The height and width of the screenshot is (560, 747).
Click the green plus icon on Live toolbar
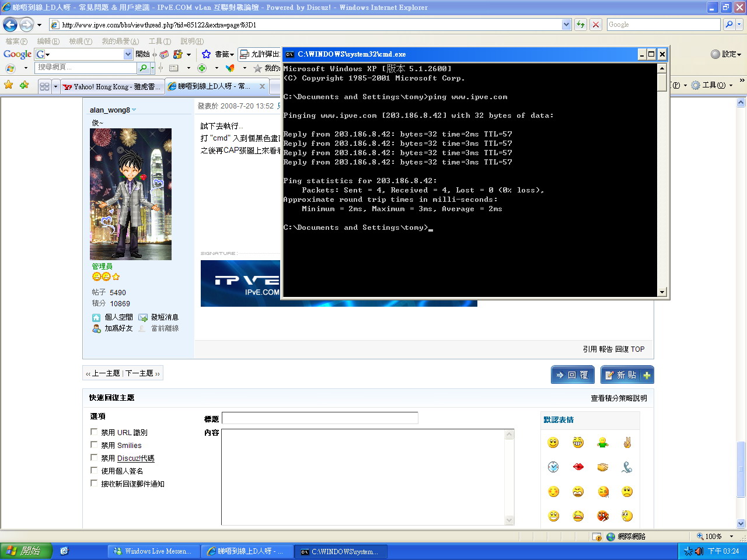pos(202,68)
